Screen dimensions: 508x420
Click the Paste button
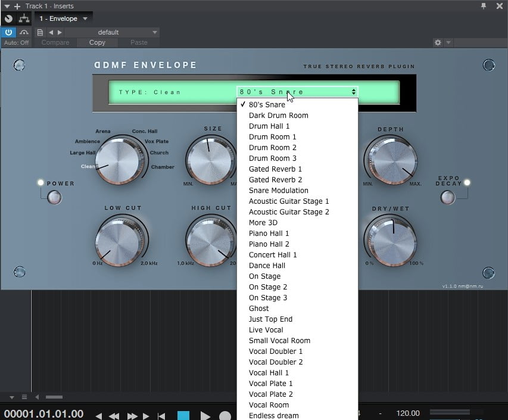point(139,42)
